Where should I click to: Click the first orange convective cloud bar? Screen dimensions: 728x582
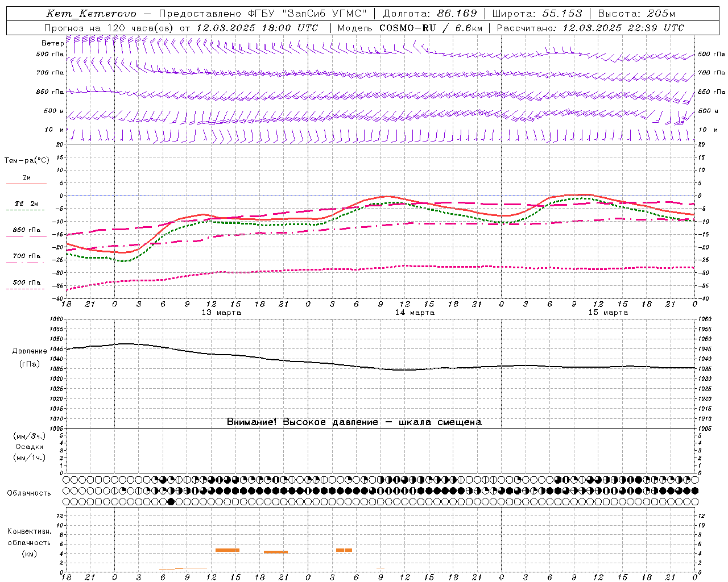[227, 550]
